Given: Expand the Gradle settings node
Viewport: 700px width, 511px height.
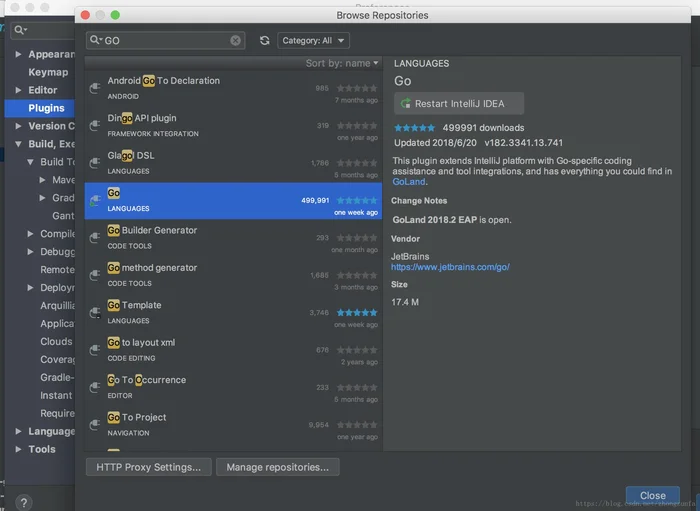Looking at the screenshot, I should [x=42, y=198].
